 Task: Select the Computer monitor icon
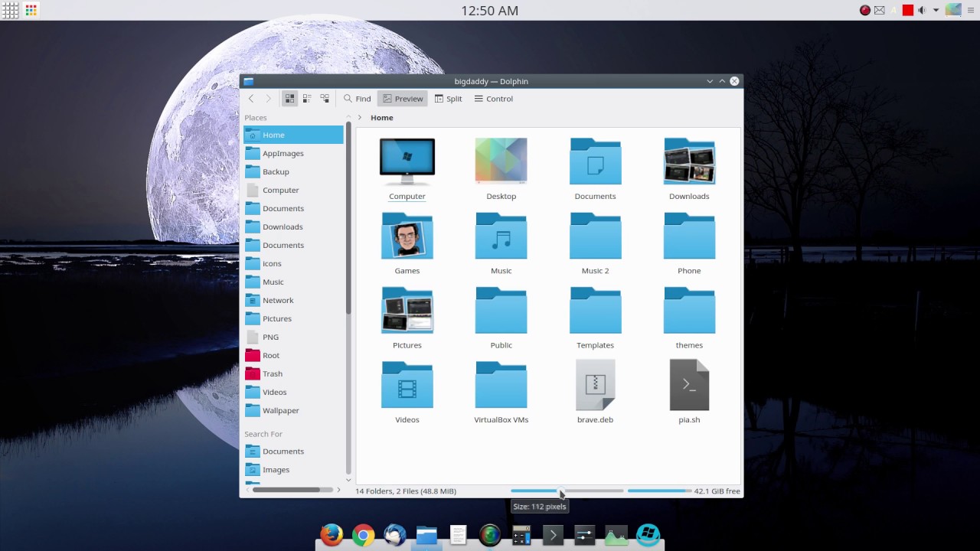coord(407,161)
